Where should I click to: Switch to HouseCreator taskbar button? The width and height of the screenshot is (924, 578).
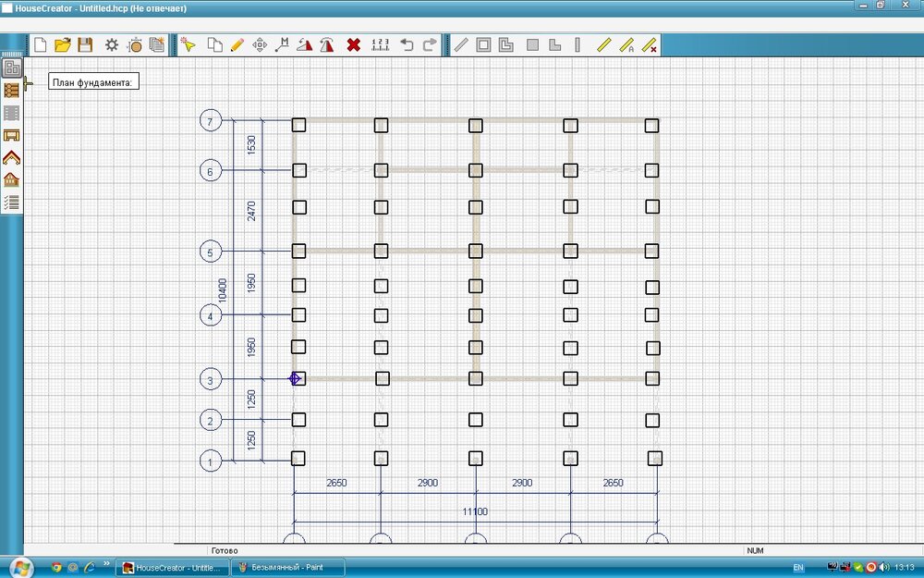click(171, 568)
